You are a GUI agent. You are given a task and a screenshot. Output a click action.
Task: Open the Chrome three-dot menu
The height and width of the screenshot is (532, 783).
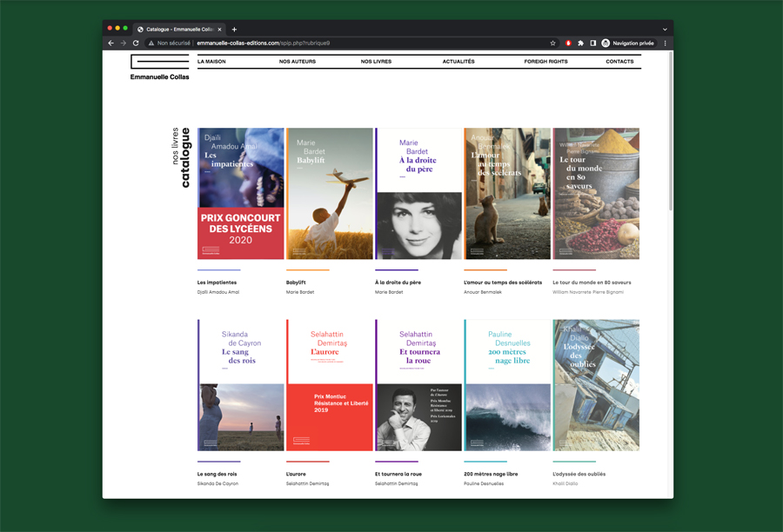click(666, 43)
